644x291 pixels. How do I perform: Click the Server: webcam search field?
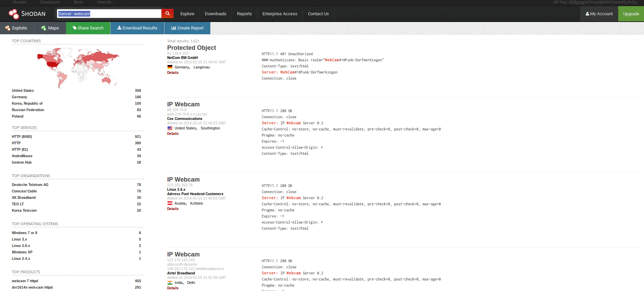(x=109, y=14)
